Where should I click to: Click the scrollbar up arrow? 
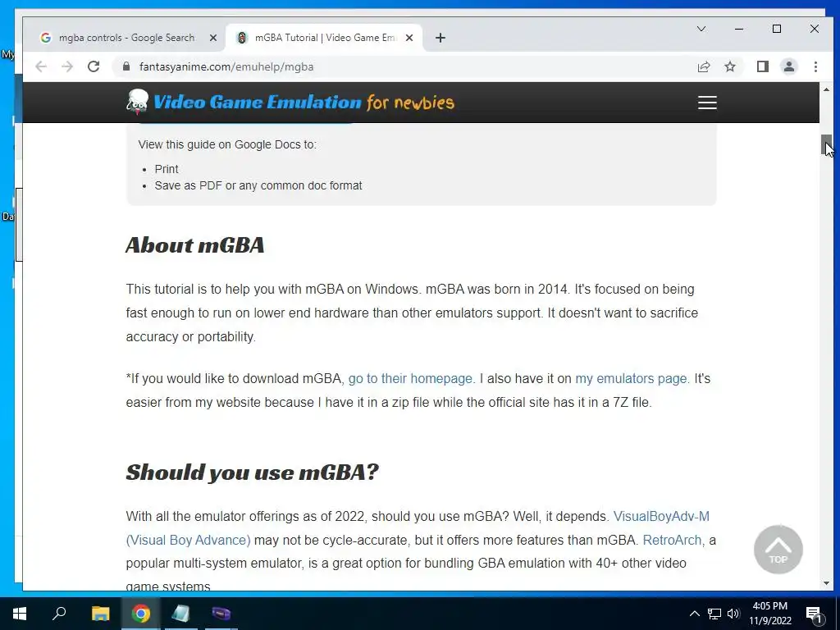pyautogui.click(x=826, y=89)
